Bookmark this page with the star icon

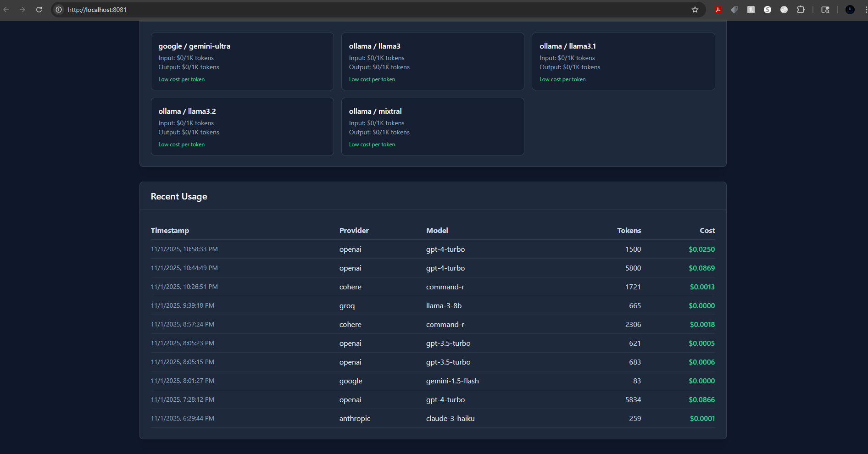pos(695,10)
